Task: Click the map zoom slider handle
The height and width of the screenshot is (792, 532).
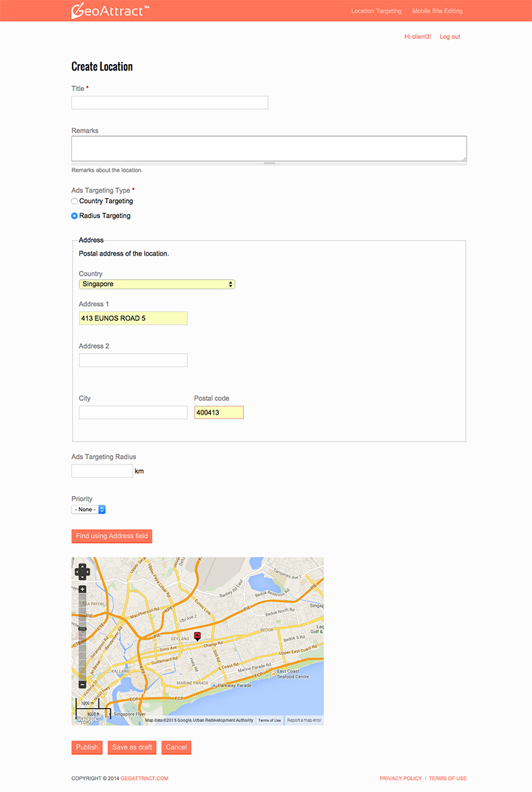Action: [x=82, y=630]
